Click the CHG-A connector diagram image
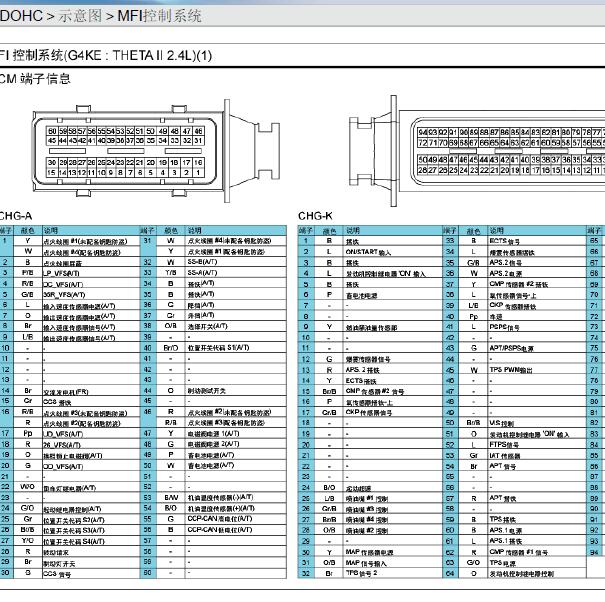This screenshot has height=602, width=605. [156, 151]
